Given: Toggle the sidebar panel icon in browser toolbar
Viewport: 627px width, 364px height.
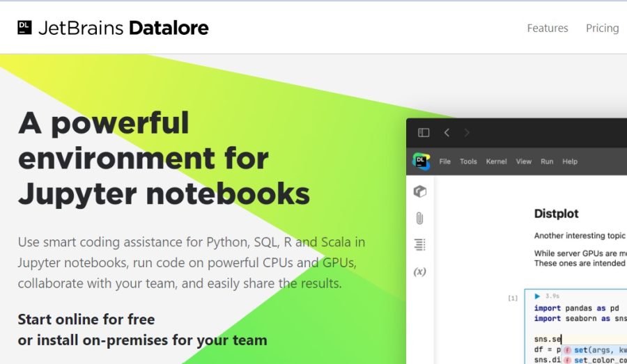Looking at the screenshot, I should [424, 133].
